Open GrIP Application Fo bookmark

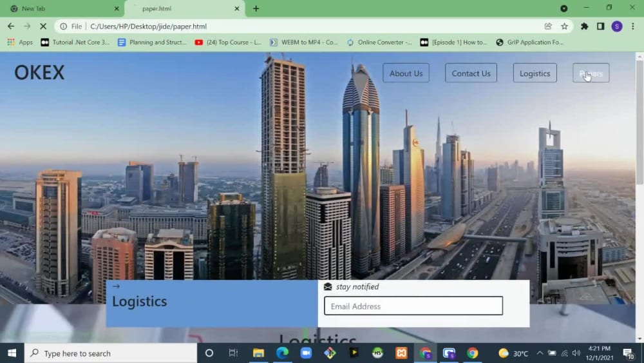point(530,42)
